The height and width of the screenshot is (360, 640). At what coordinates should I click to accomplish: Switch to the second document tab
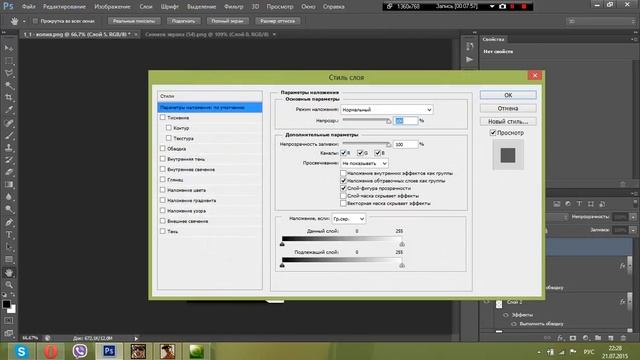pyautogui.click(x=207, y=35)
